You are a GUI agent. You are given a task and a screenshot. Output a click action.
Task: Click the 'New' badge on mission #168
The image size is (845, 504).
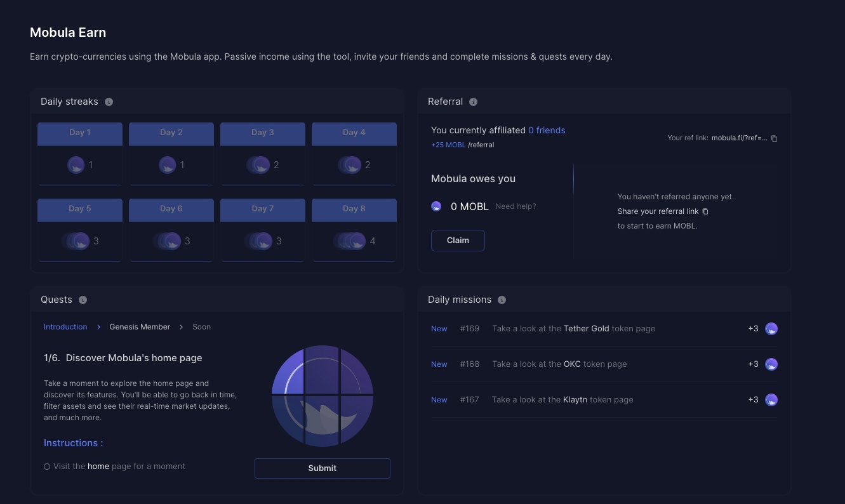click(x=439, y=364)
